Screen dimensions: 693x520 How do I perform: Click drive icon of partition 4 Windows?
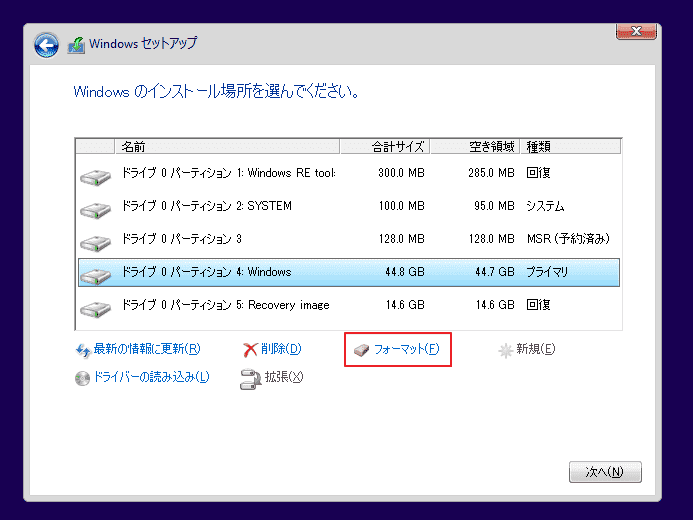click(x=95, y=277)
